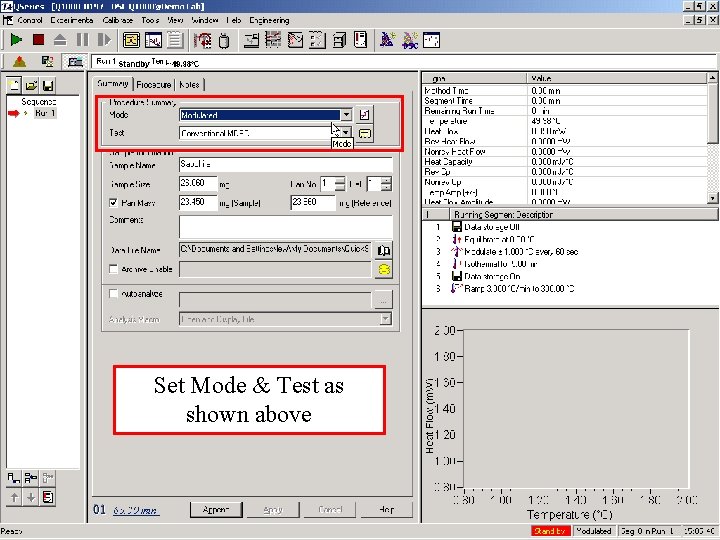Create a new sequence with the blank page icon
Viewport: 720px width, 540px height.
(14, 85)
